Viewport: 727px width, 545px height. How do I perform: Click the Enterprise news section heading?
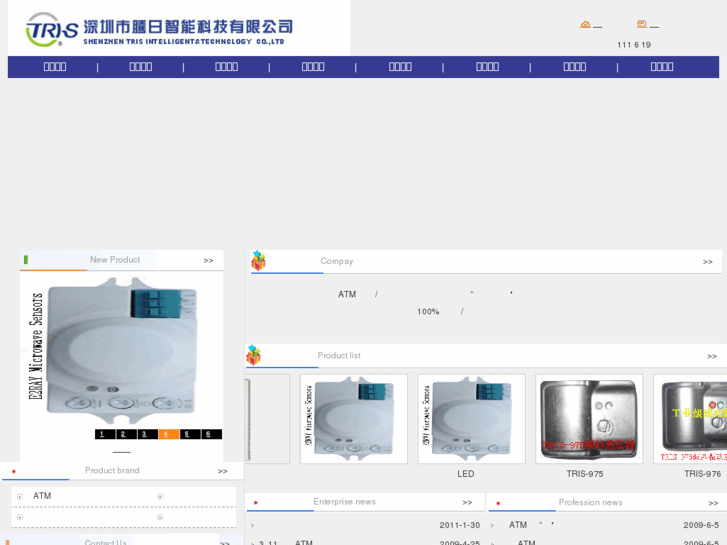pos(344,502)
